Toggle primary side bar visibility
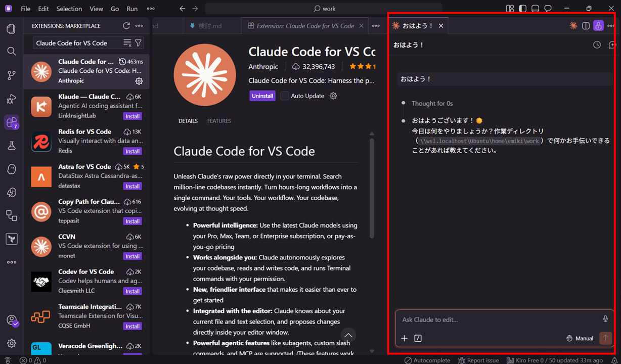Image resolution: width=621 pixels, height=364 pixels. click(522, 9)
